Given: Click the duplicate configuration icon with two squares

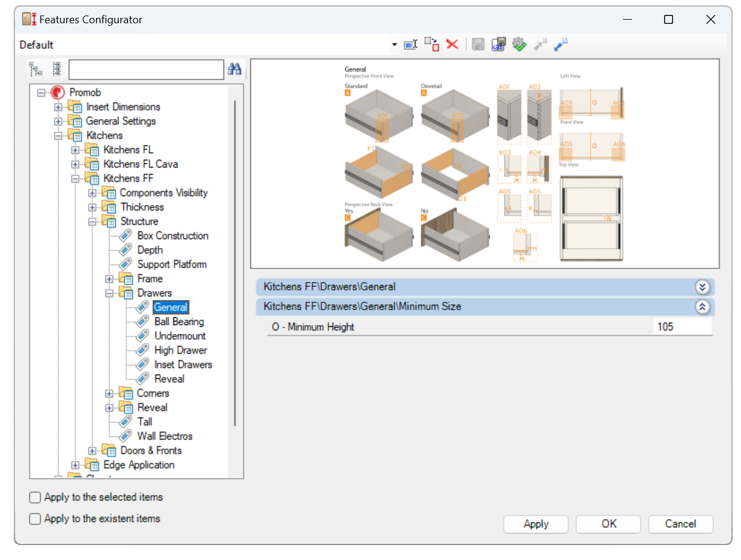Looking at the screenshot, I should click(432, 44).
